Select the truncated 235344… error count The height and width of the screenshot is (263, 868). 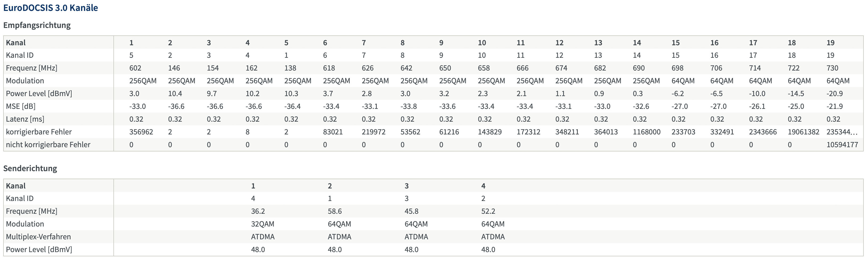click(842, 132)
